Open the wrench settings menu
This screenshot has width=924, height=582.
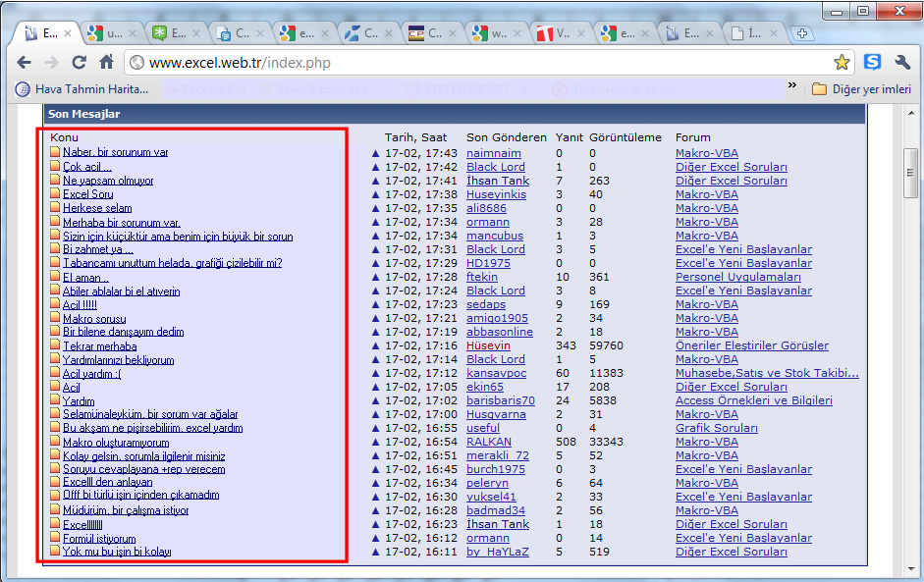[902, 63]
